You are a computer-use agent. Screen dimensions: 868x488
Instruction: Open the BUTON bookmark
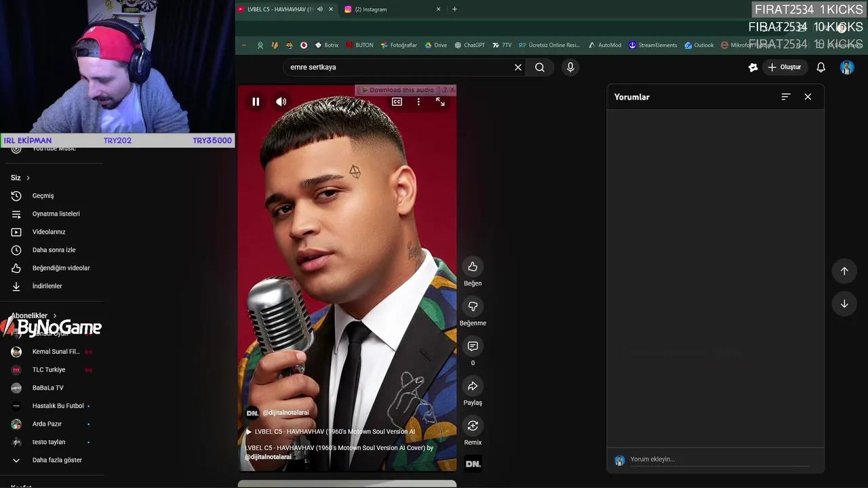pos(359,45)
